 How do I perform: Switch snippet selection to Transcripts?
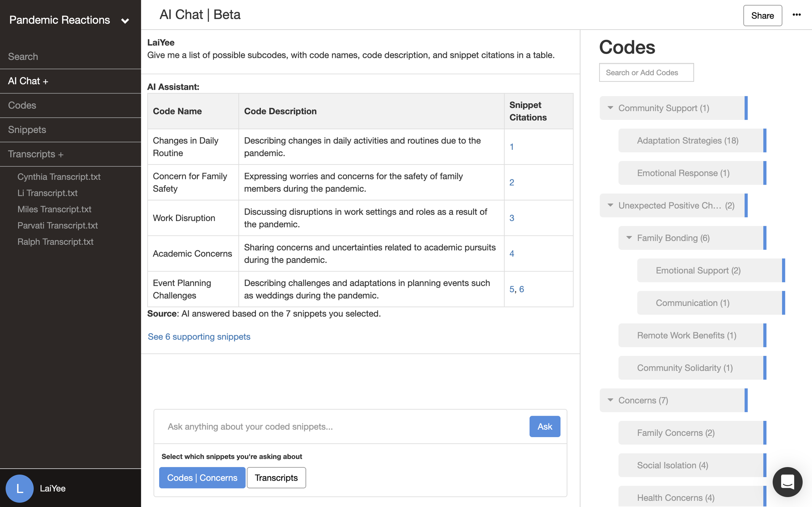276,477
